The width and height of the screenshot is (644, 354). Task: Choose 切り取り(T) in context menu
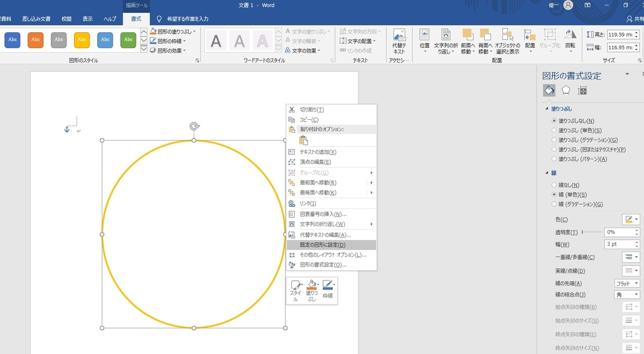pyautogui.click(x=331, y=110)
